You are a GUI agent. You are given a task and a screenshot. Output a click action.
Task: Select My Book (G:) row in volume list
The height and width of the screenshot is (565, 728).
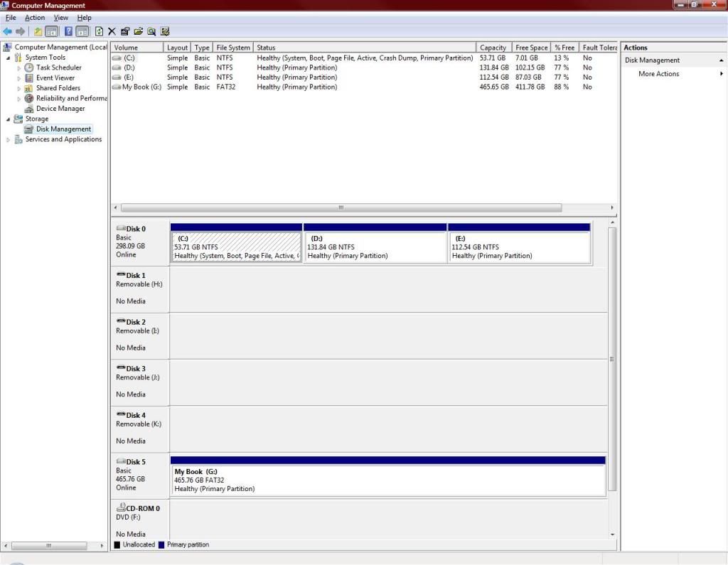[x=140, y=87]
